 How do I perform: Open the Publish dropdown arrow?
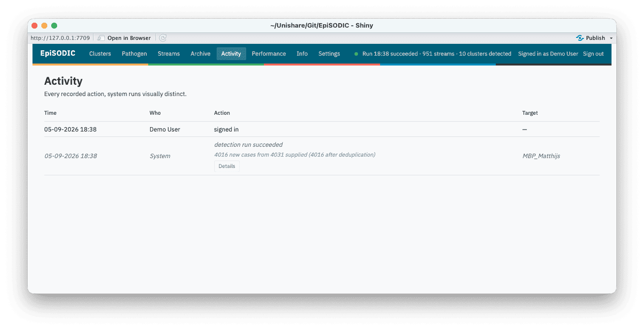click(611, 38)
